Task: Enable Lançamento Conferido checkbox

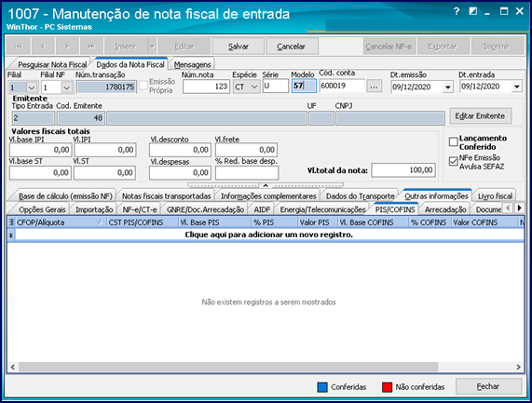Action: click(454, 141)
